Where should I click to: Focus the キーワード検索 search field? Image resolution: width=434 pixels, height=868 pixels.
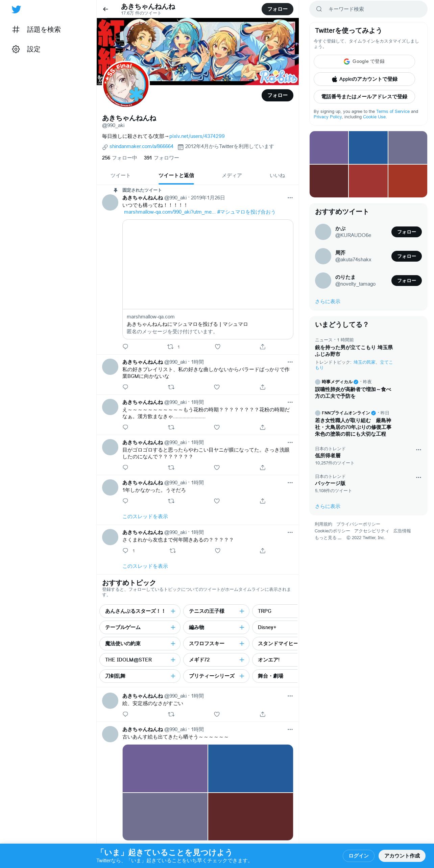[x=368, y=9]
